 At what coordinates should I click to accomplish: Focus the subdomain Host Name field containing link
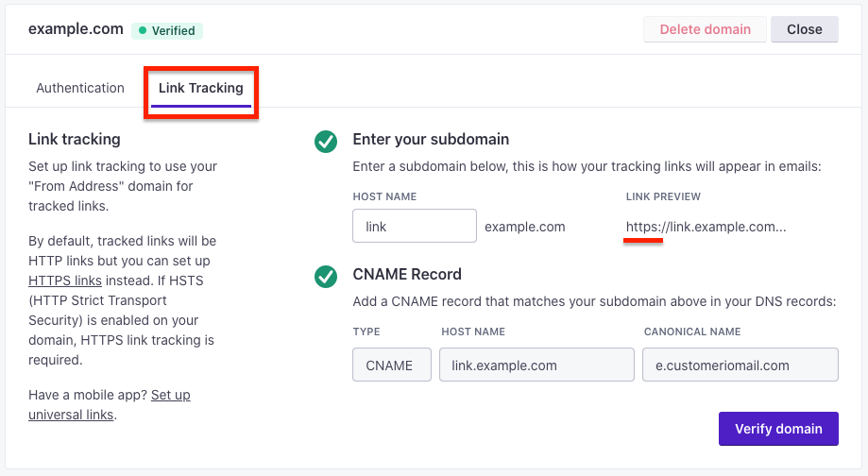pyautogui.click(x=415, y=226)
